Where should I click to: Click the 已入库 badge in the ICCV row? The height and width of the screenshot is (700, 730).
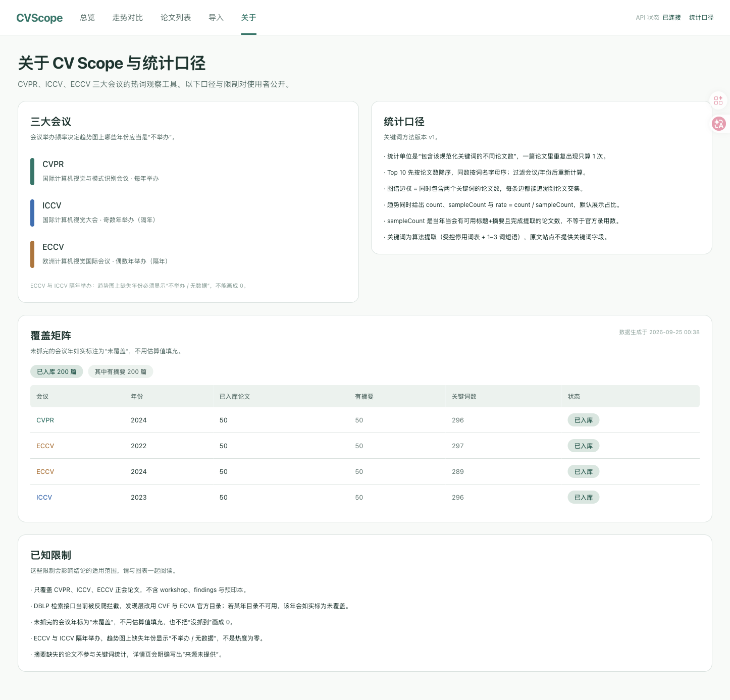coord(584,498)
